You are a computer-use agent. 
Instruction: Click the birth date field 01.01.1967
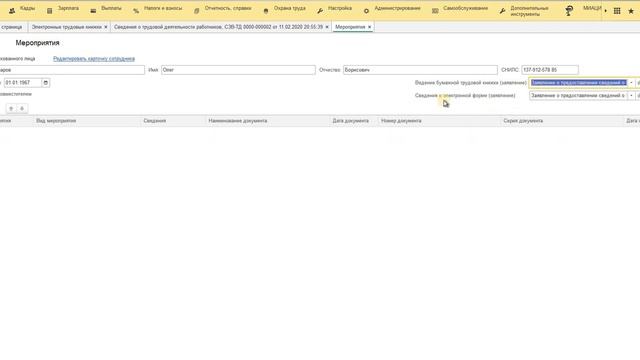[x=23, y=83]
